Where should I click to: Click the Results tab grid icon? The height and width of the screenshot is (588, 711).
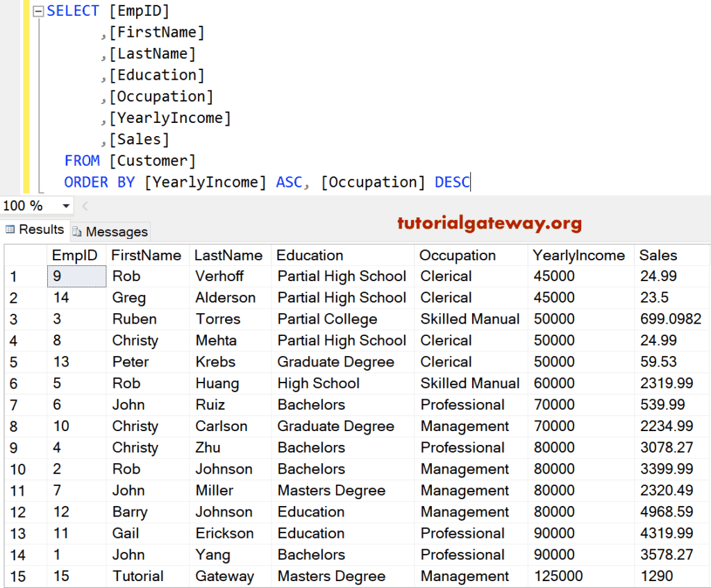tap(9, 229)
